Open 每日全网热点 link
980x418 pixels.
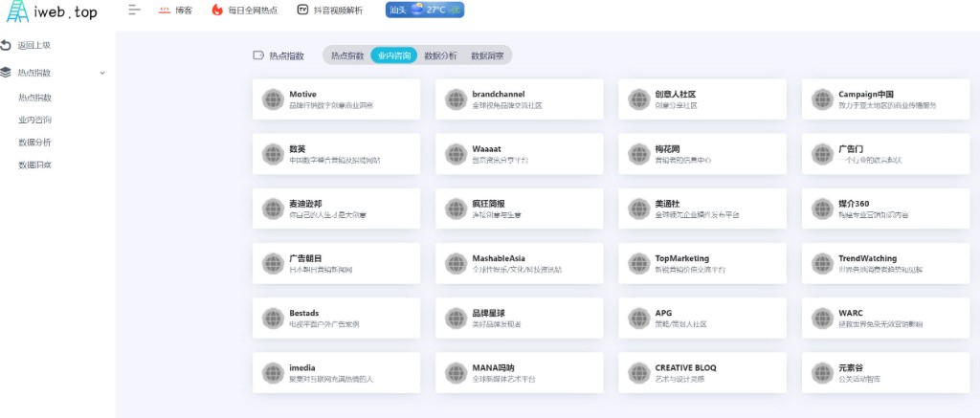253,10
